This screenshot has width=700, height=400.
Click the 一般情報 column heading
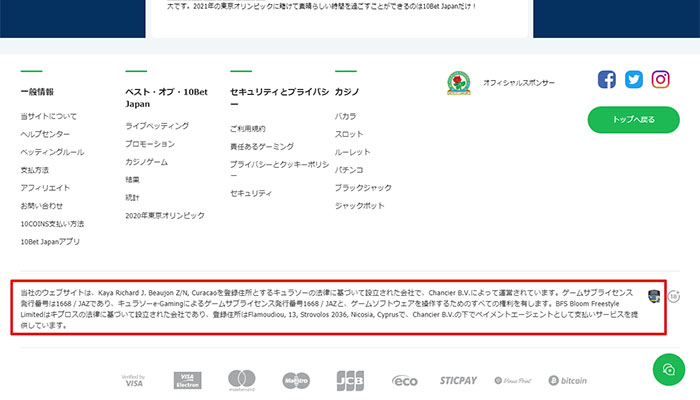click(x=37, y=92)
